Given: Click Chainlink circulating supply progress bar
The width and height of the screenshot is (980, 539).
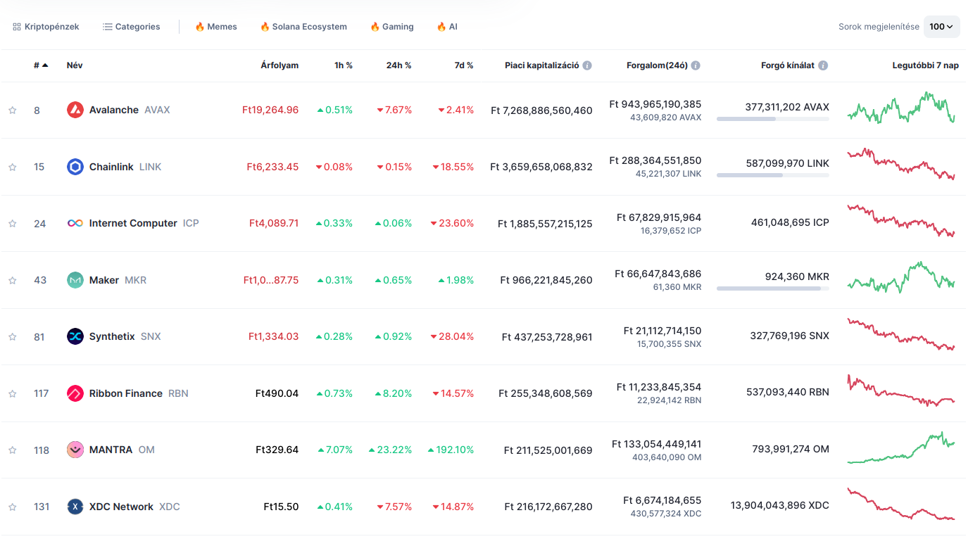Looking at the screenshot, I should pos(773,175).
